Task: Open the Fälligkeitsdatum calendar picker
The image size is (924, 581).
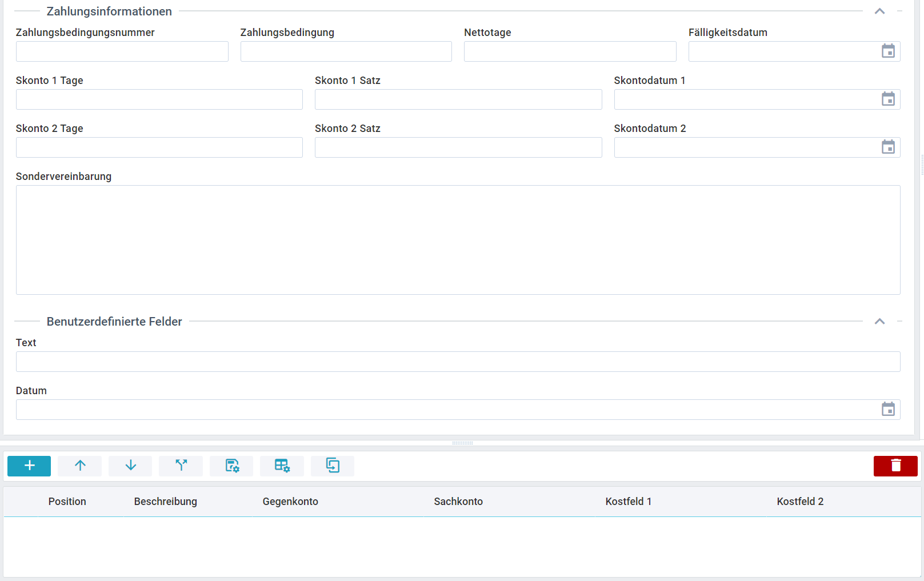Action: [888, 51]
